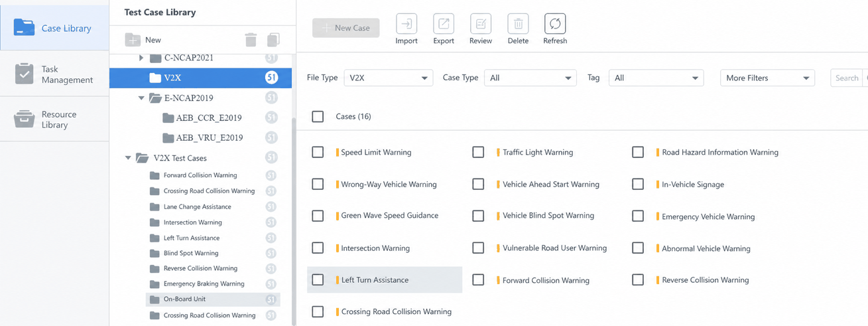Open the Vehicle Ahead Start Warning case
This screenshot has height=326, width=868.
pyautogui.click(x=550, y=185)
